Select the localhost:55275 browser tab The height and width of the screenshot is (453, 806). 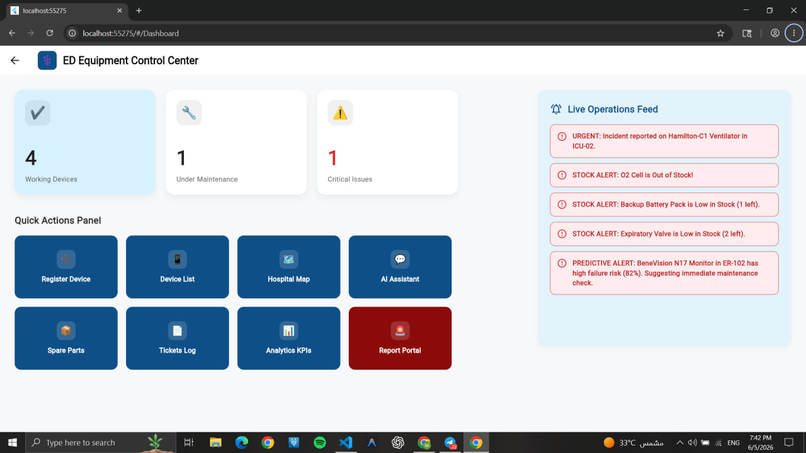tap(67, 11)
